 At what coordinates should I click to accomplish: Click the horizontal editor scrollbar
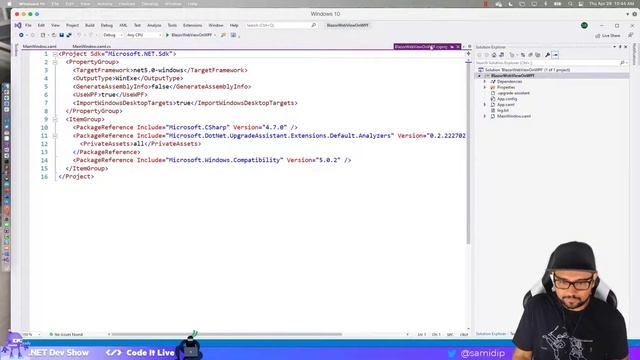click(227, 334)
